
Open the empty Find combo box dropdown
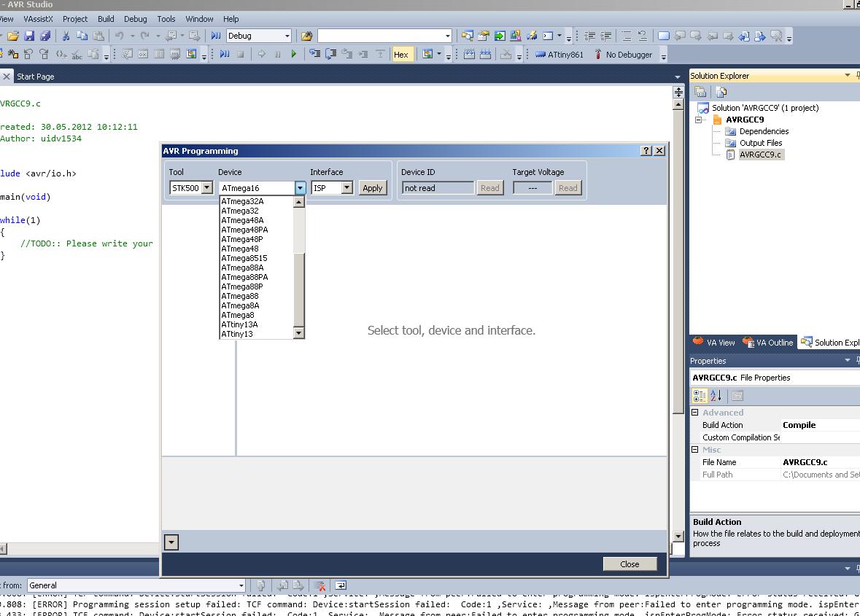pyautogui.click(x=448, y=36)
